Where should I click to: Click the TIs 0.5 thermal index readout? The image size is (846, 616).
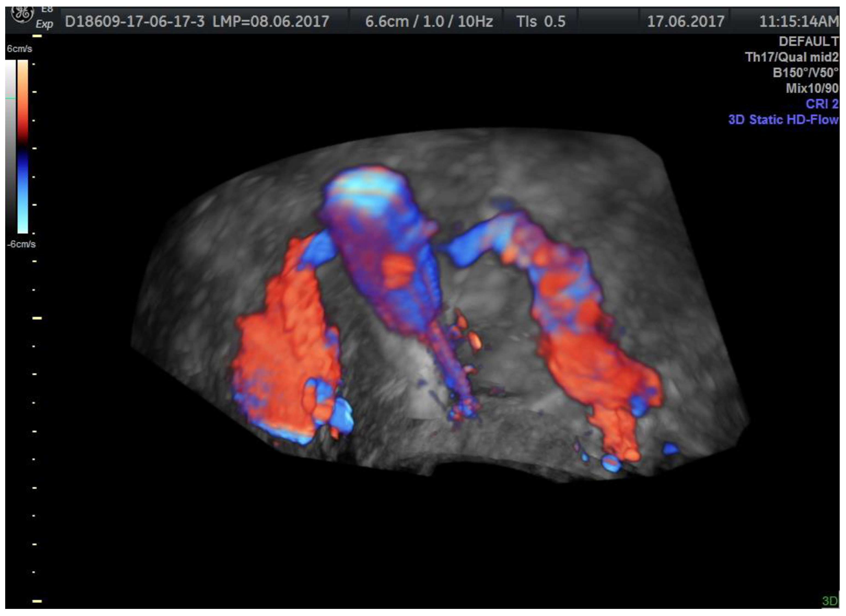pos(541,22)
